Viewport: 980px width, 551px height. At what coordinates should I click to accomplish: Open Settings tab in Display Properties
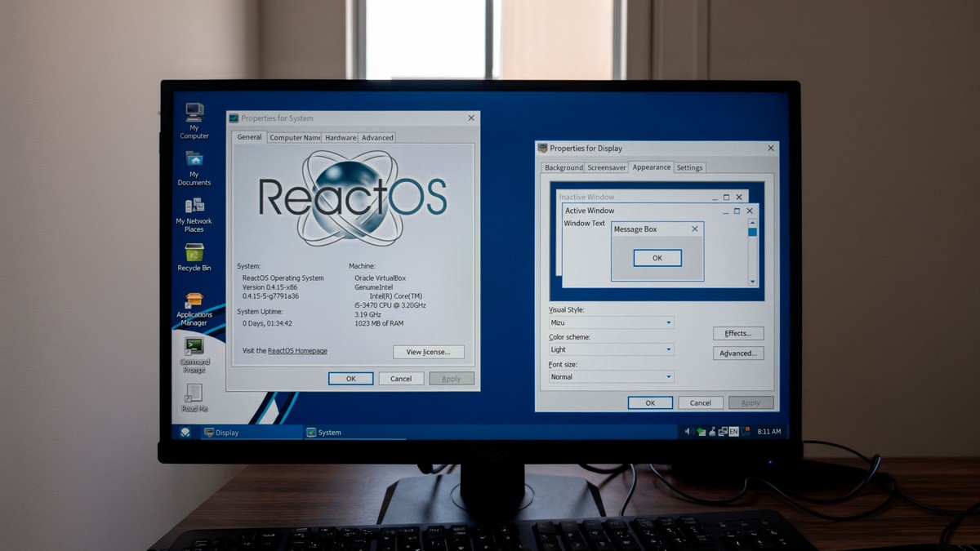[x=689, y=167]
